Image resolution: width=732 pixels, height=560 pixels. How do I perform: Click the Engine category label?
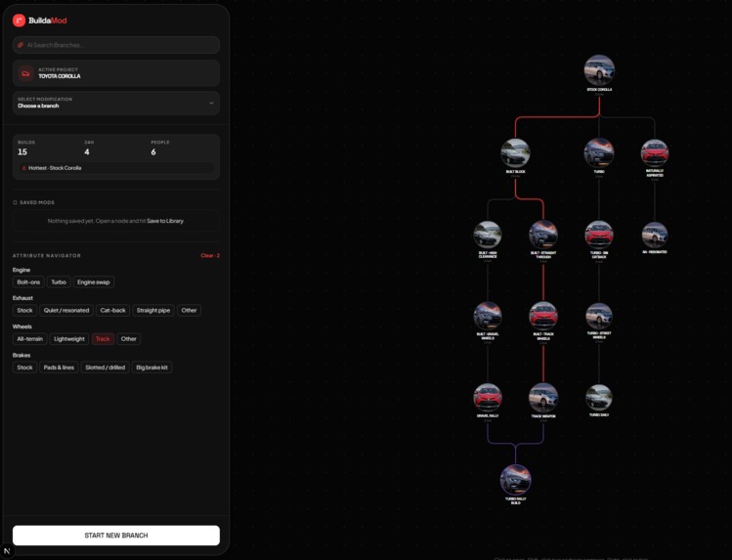click(22, 270)
